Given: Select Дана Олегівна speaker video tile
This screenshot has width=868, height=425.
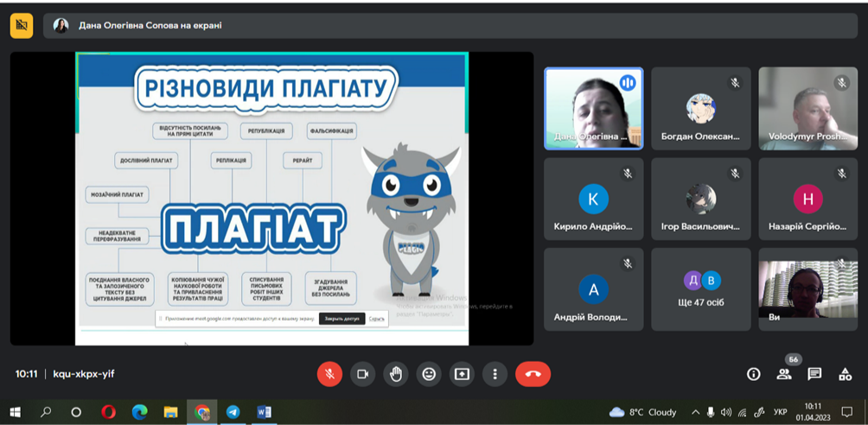Looking at the screenshot, I should (x=593, y=109).
